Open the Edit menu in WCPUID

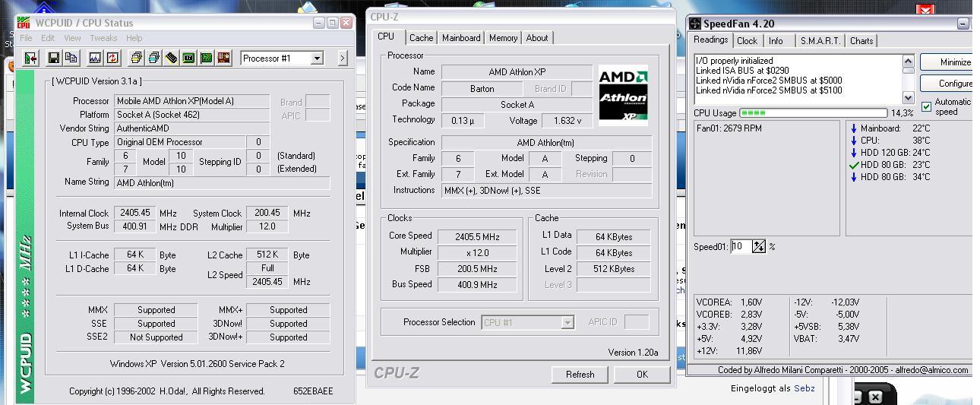coord(48,38)
